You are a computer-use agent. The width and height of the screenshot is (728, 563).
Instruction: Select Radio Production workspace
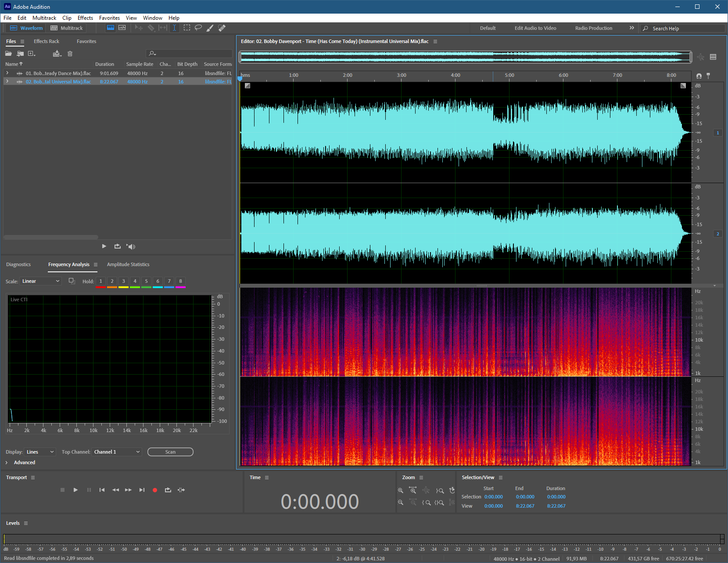[594, 28]
